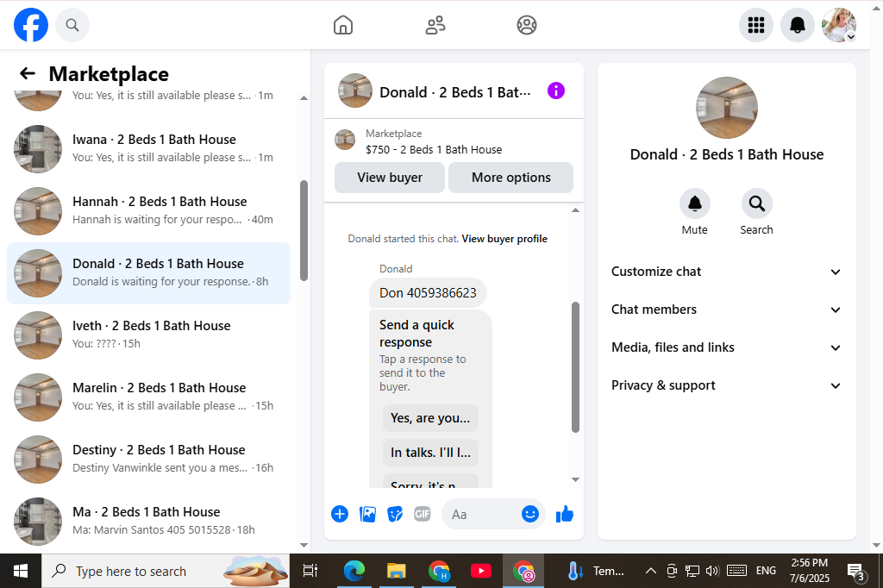
Task: Click the More options button
Action: [x=510, y=178]
